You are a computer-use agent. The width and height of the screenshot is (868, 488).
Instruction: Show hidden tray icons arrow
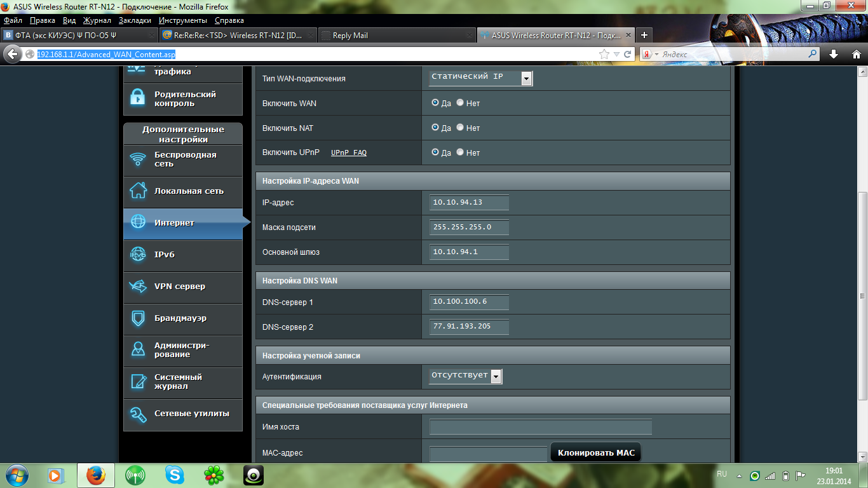click(739, 476)
